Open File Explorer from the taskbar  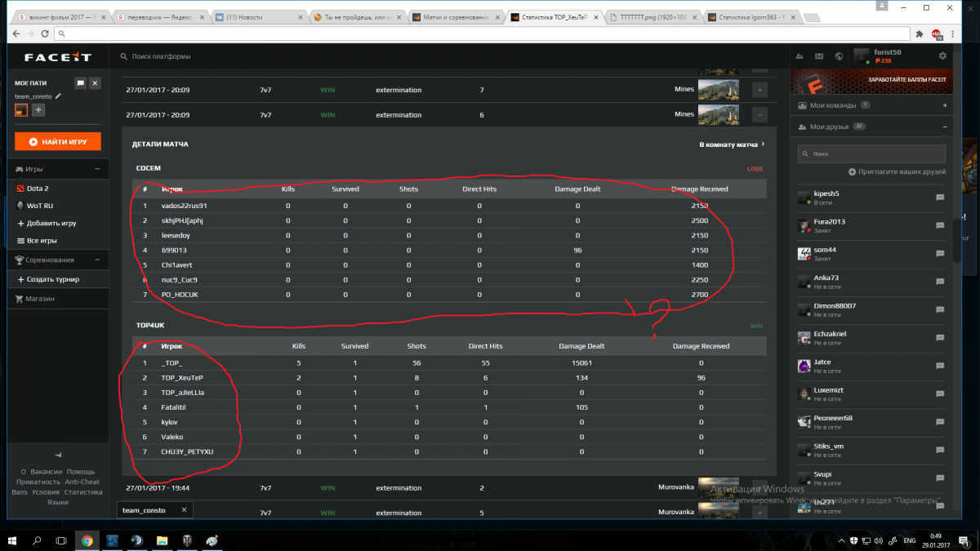162,540
